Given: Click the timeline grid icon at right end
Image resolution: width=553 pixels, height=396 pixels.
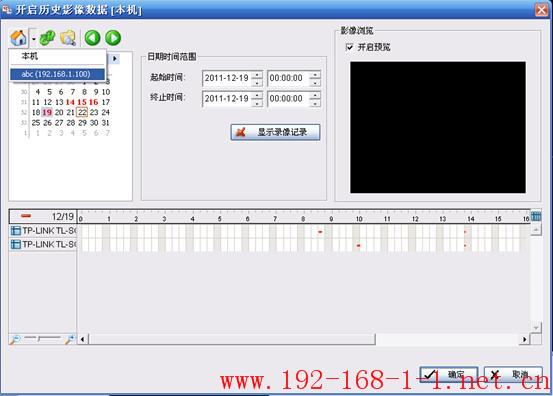Looking at the screenshot, I should coord(536,216).
